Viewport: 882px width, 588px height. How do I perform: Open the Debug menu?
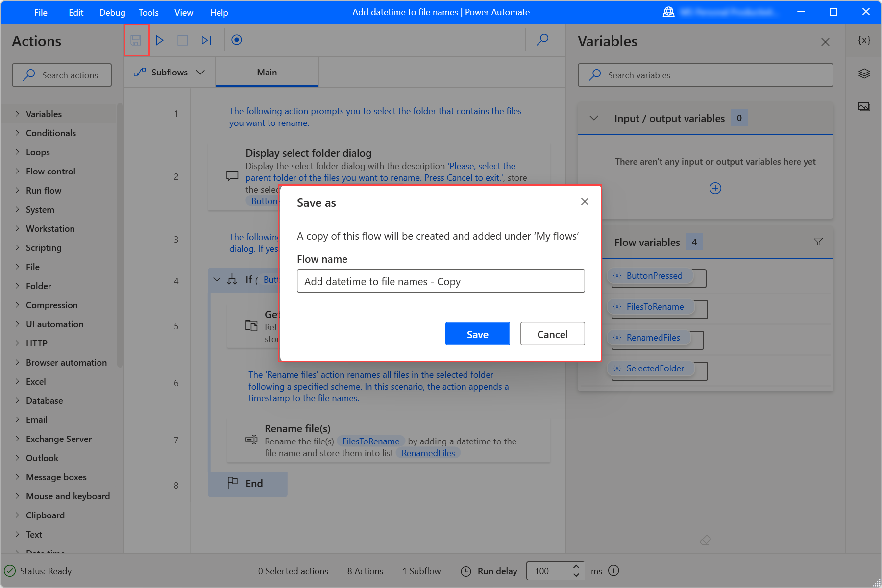pos(112,12)
